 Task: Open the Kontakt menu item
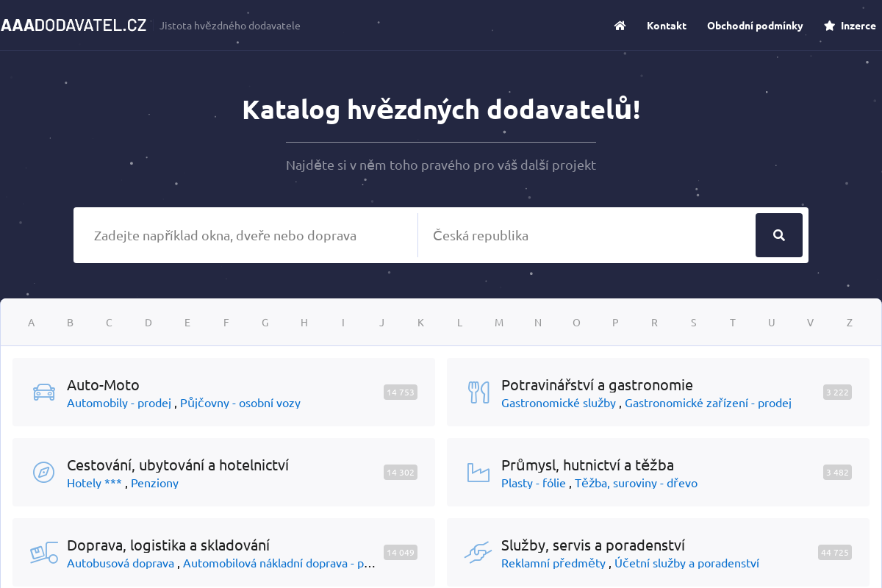[666, 26]
